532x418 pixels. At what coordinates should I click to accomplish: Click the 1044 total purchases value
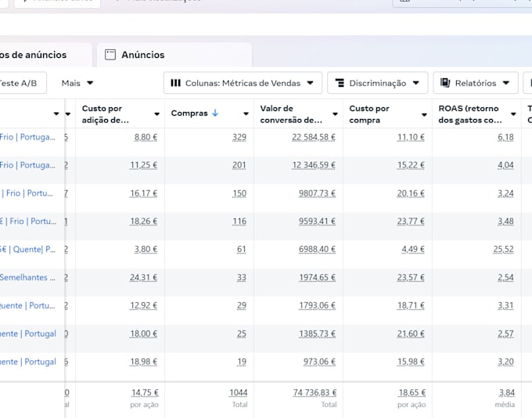(239, 393)
